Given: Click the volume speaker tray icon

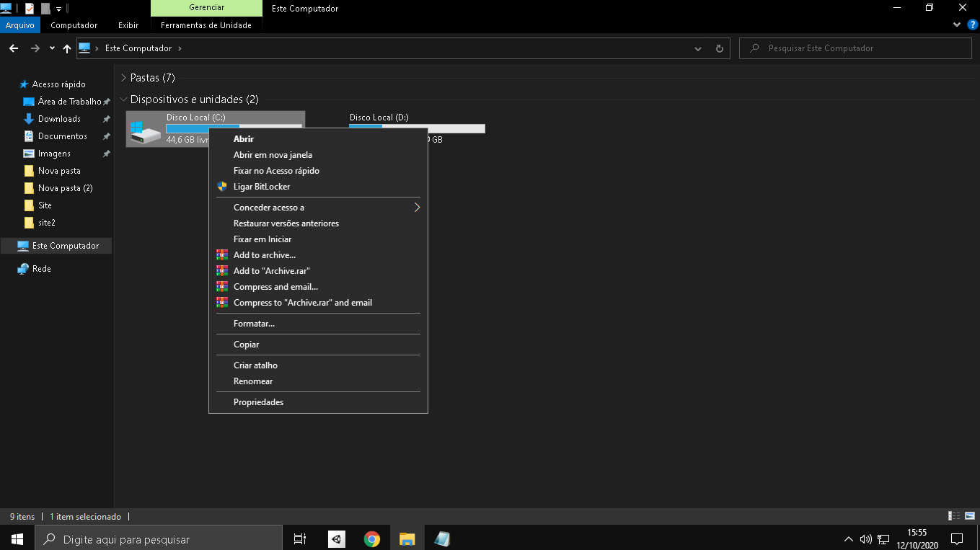Looking at the screenshot, I should [866, 538].
